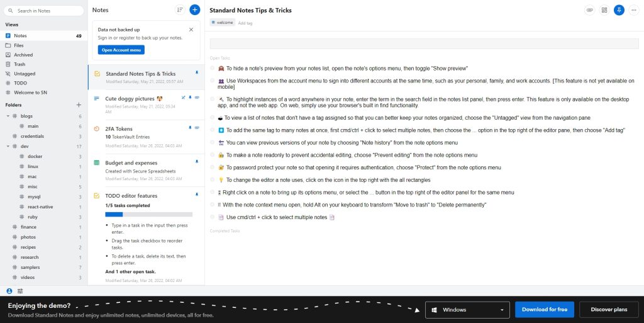This screenshot has width=644, height=323.
Task: Check the task about viewing Untagged notes
Action: coord(213,118)
